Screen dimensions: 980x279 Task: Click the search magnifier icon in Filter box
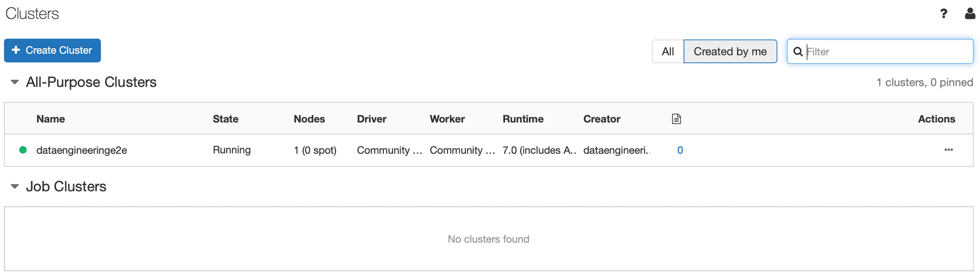(798, 52)
